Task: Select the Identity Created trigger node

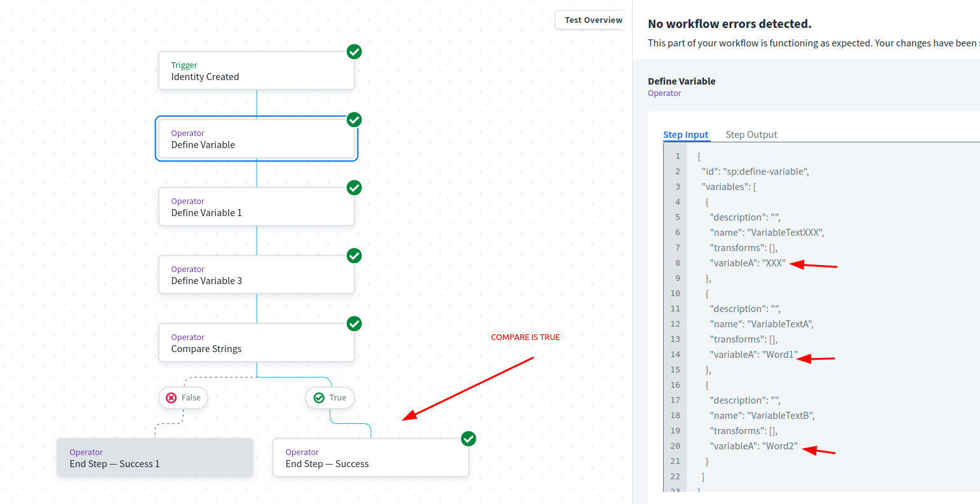Action: 256,71
